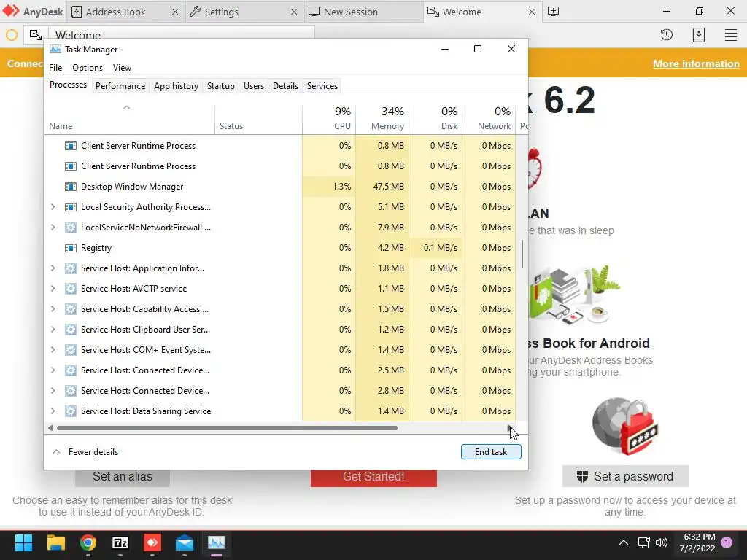
Task: Open AnyDesk address book download icon
Action: pos(699,35)
